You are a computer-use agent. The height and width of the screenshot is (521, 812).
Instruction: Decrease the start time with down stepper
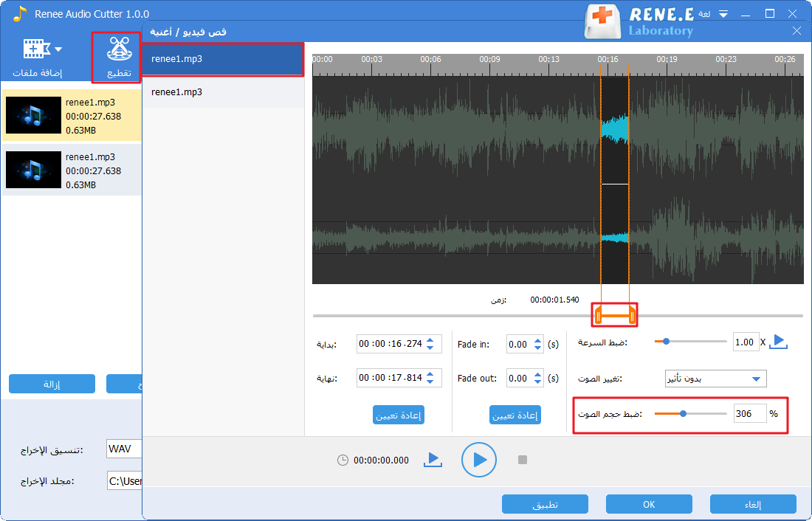click(x=430, y=348)
